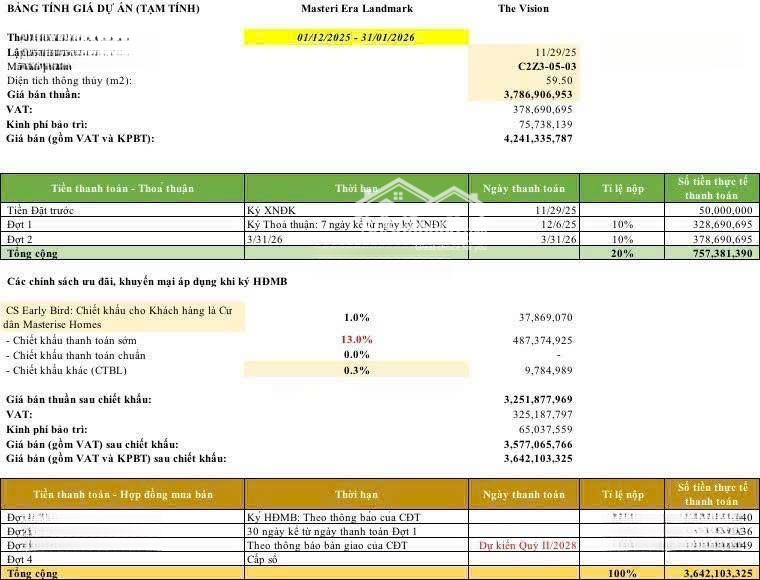Click the 0.3% other discount cell
760x580 pixels.
356,370
